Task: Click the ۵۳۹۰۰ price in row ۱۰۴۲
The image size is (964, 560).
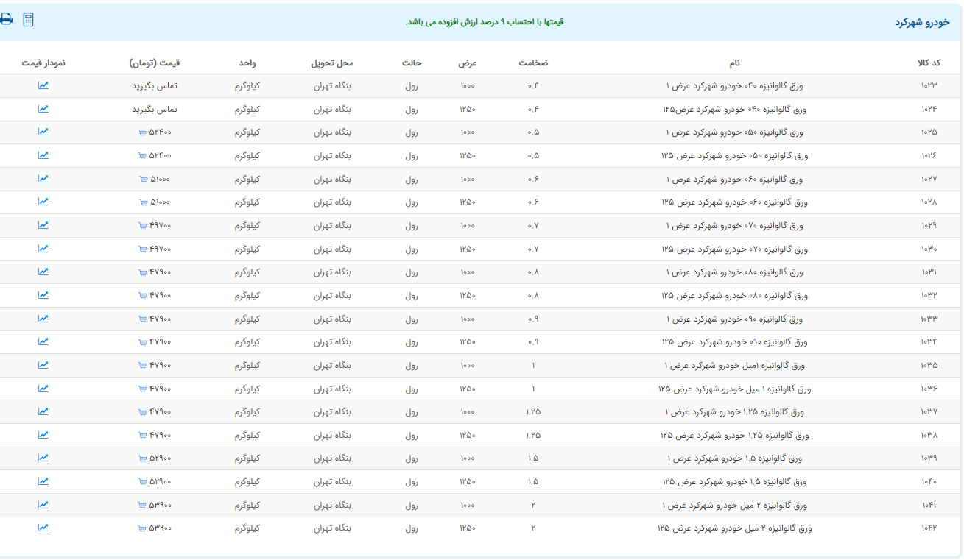Action: click(160, 528)
